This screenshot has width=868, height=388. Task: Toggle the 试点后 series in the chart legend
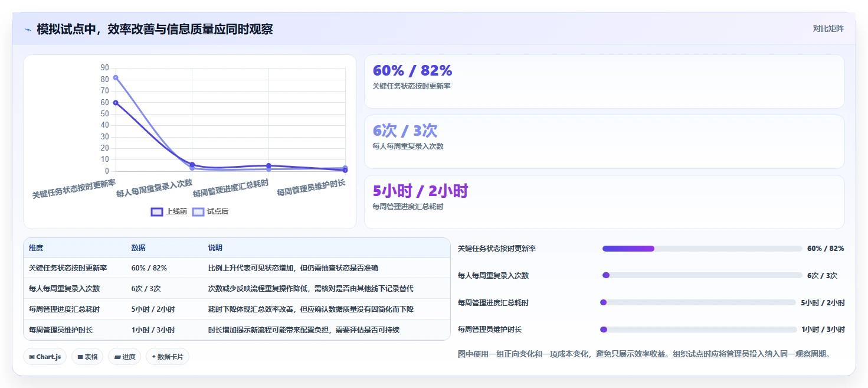click(210, 211)
